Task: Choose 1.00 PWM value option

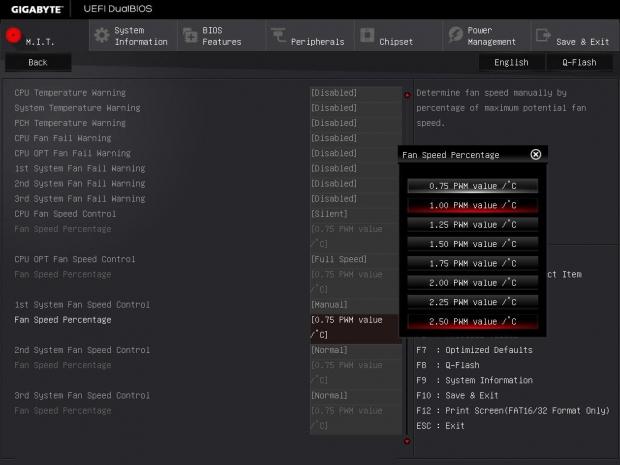Action: [x=473, y=205]
